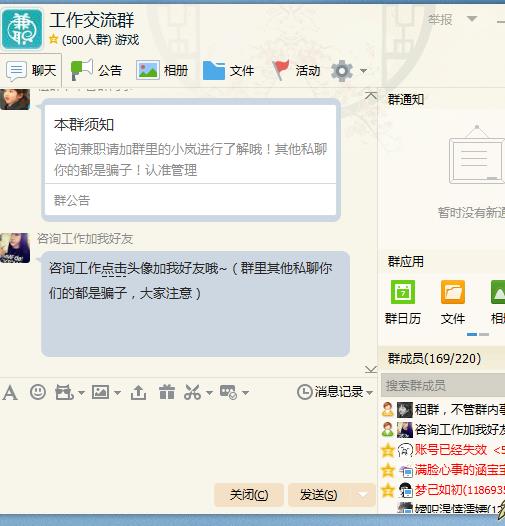This screenshot has width=505, height=526.
Task: Click the 群成员(169/220) header
Action: (434, 359)
